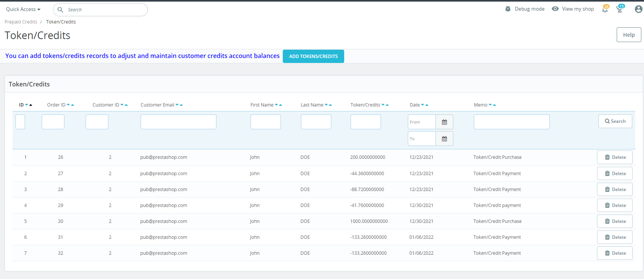Delete the record with Order ID 32
Viewport: 644px width, 279px height.
(615, 253)
